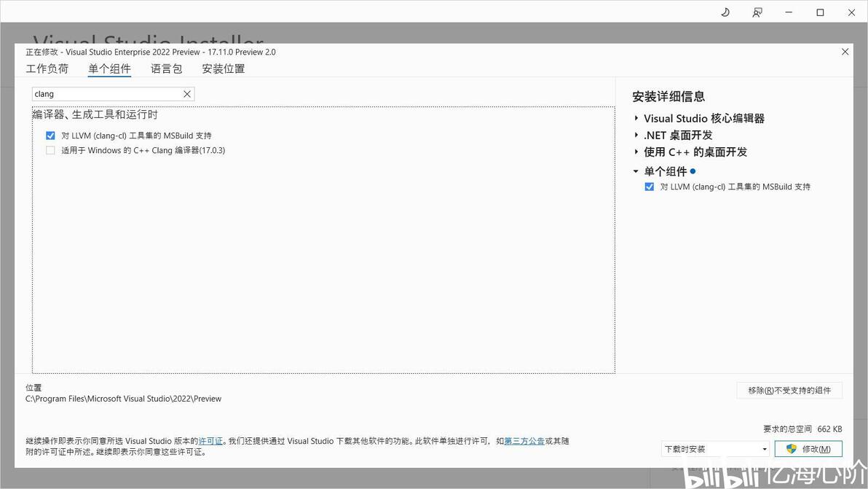The image size is (868, 489).
Task: Uncheck LLVM MSBuild support in installation details
Action: point(650,187)
